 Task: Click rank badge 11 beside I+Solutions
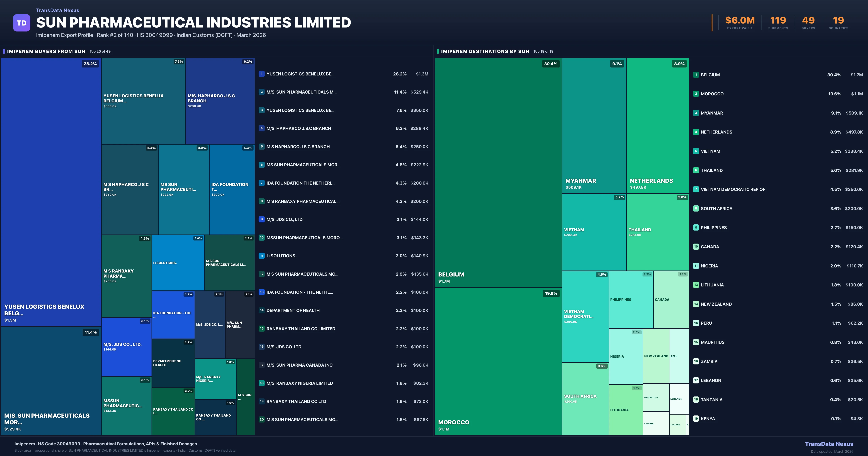[x=261, y=256]
